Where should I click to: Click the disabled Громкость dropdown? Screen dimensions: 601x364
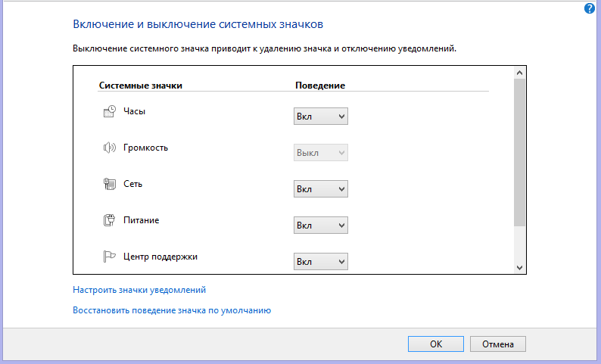pos(320,153)
